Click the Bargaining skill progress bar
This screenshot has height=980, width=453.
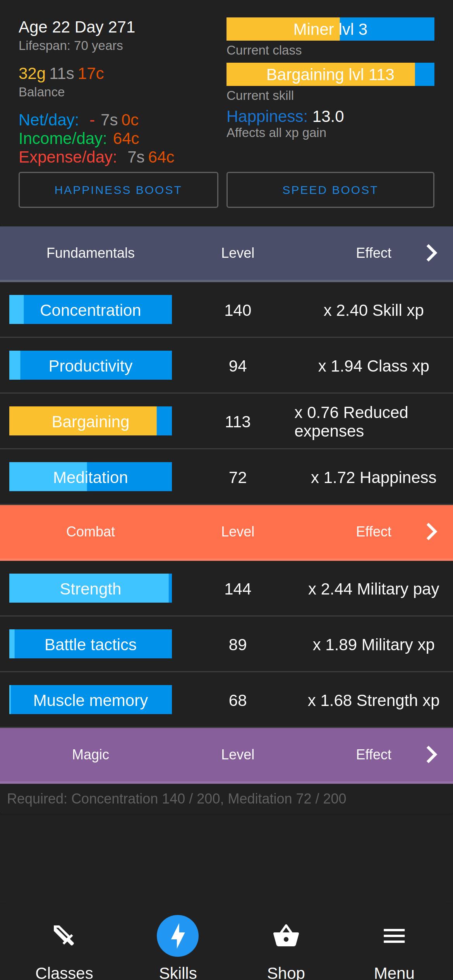point(91,421)
